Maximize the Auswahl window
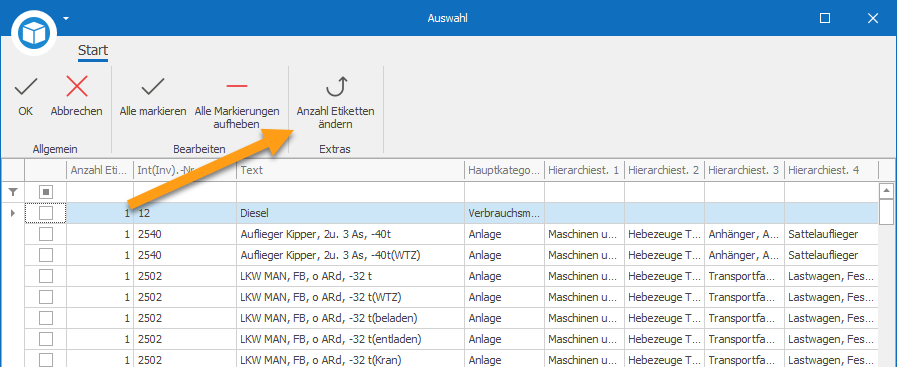This screenshot has height=367, width=897. point(824,18)
